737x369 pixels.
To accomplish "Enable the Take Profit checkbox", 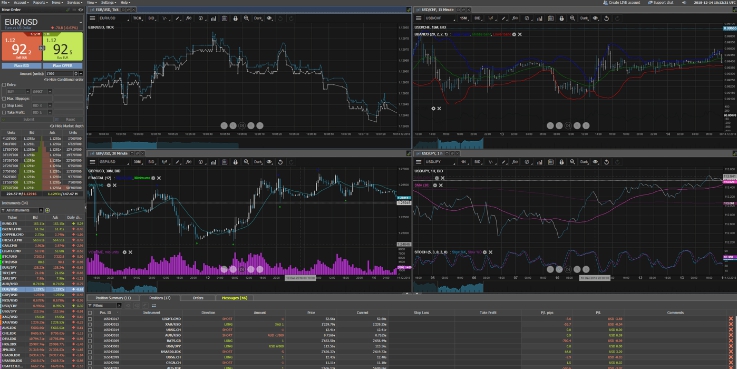I will pos(4,113).
